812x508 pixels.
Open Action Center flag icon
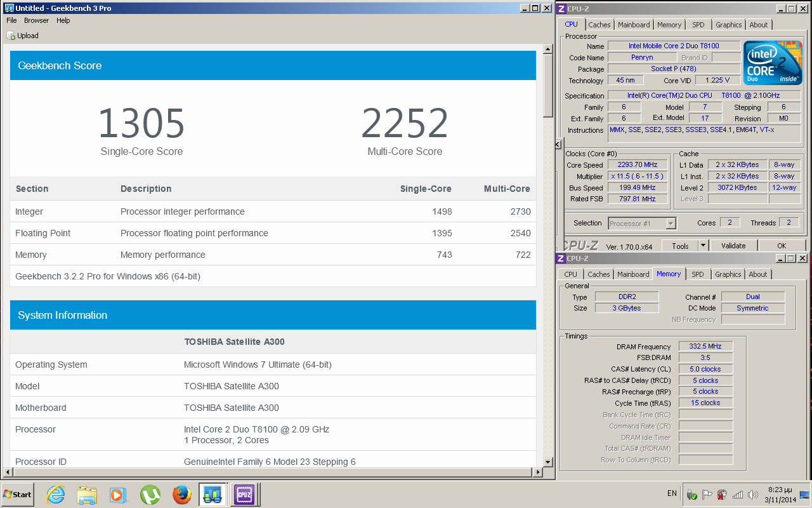(x=707, y=495)
